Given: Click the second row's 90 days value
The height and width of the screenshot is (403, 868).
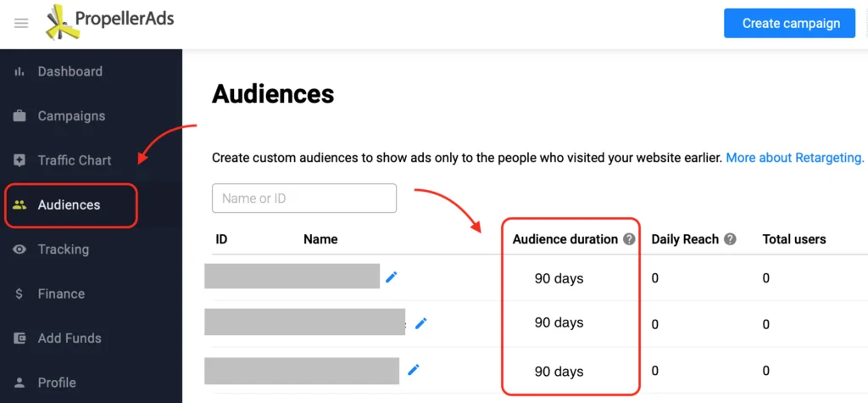Looking at the screenshot, I should (559, 322).
